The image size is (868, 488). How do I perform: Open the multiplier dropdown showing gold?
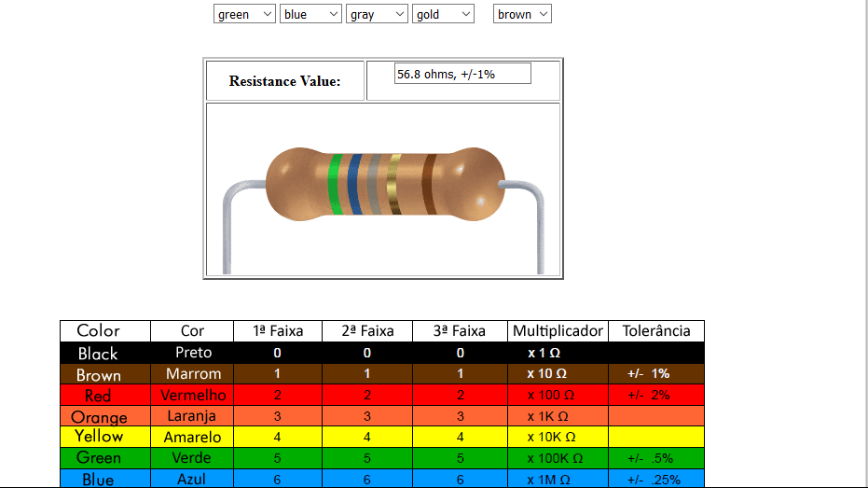443,14
